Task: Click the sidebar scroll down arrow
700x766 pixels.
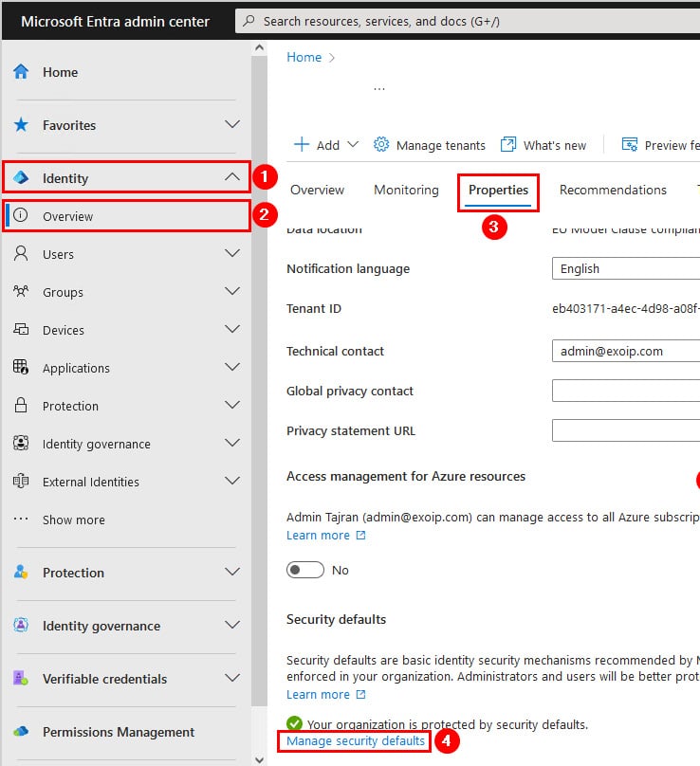Action: tap(260, 759)
